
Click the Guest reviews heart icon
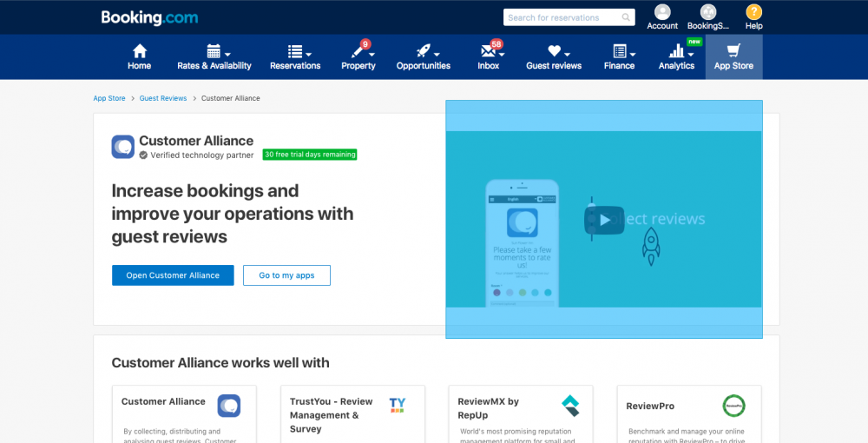[554, 51]
